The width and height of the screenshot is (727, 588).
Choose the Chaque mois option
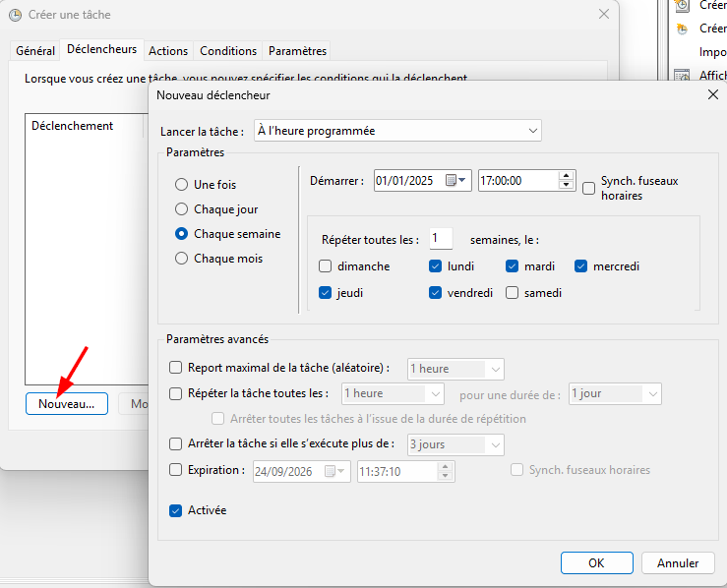(x=181, y=259)
